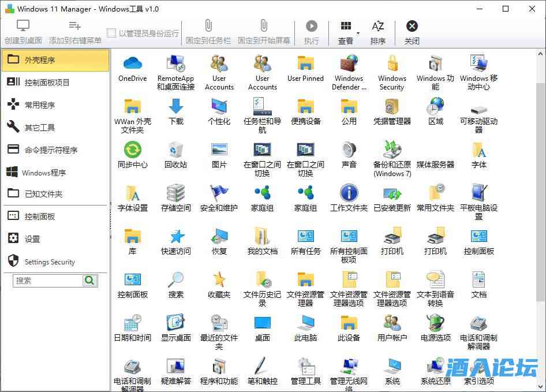Viewport: 546px width, 392px height.
Task: Switch to the 控制面板项目 category
Action: (x=55, y=83)
